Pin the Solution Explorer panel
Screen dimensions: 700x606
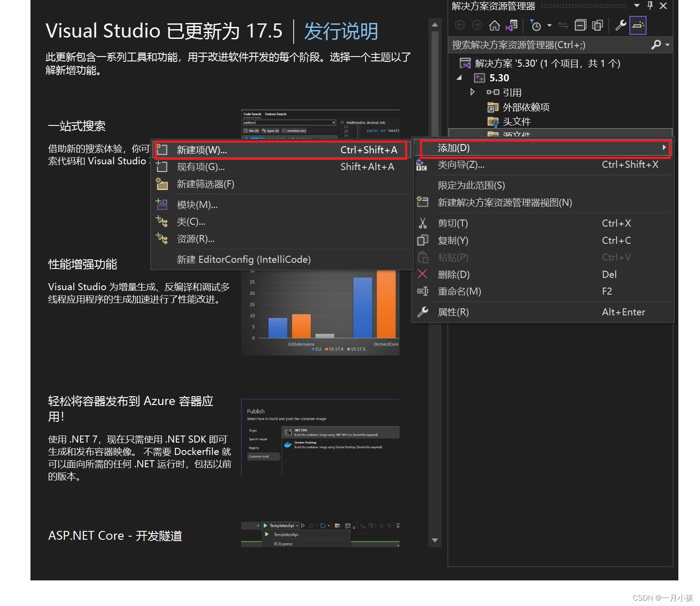(650, 6)
